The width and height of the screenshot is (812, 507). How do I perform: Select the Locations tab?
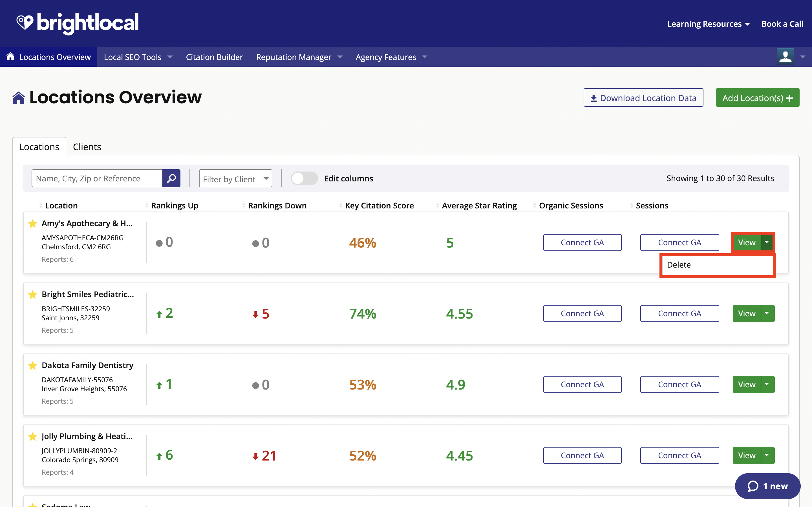coord(39,147)
